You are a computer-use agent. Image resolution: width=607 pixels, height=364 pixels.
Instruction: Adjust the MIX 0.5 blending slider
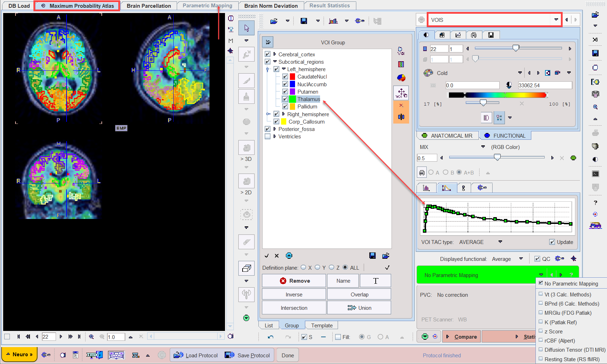coord(497,157)
